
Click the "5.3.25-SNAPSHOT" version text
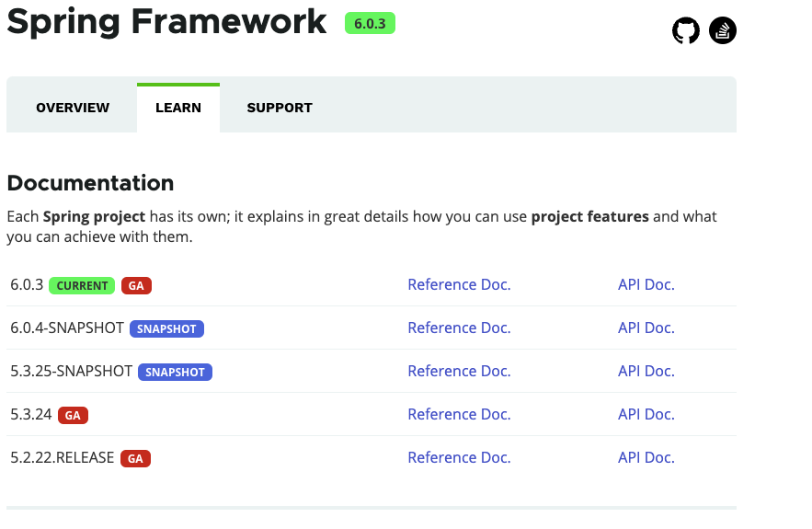pos(72,371)
